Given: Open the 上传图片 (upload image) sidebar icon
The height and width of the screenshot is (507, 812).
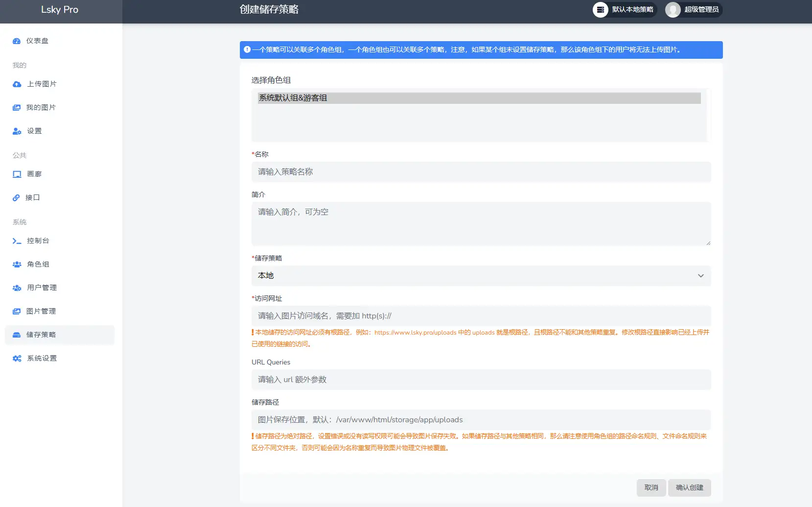Looking at the screenshot, I should click(x=17, y=84).
